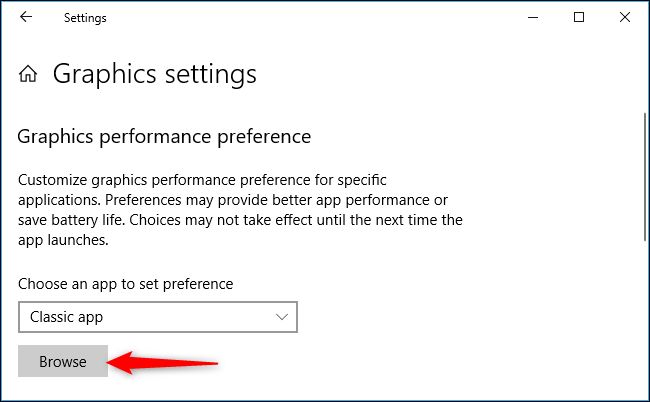Maximize the Settings window
The width and height of the screenshot is (650, 402).
click(x=579, y=17)
